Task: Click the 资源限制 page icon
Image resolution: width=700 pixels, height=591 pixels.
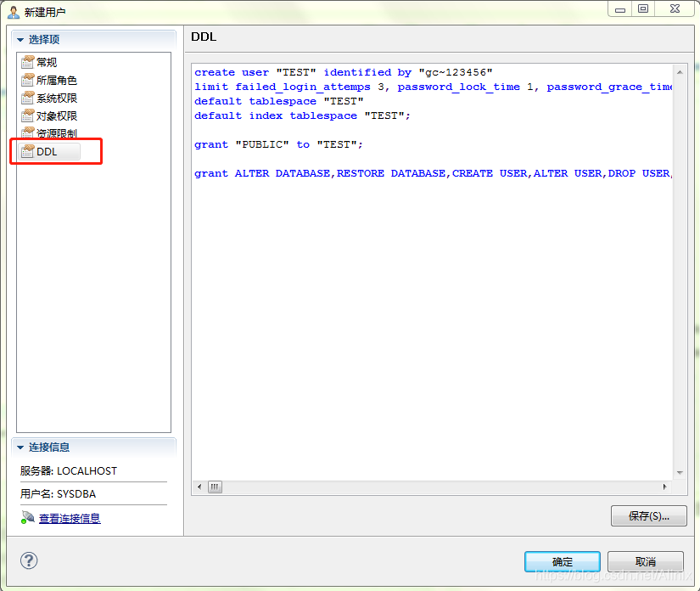Action: click(x=28, y=132)
